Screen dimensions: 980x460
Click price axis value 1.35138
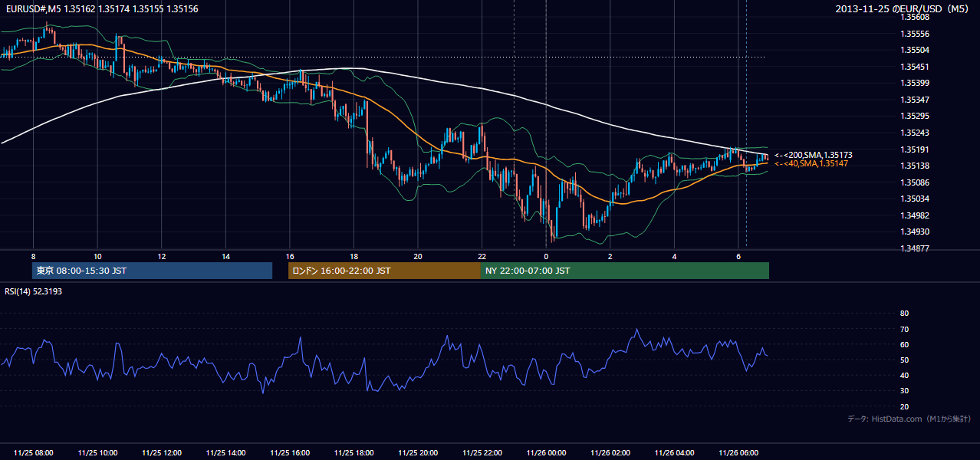click(914, 166)
